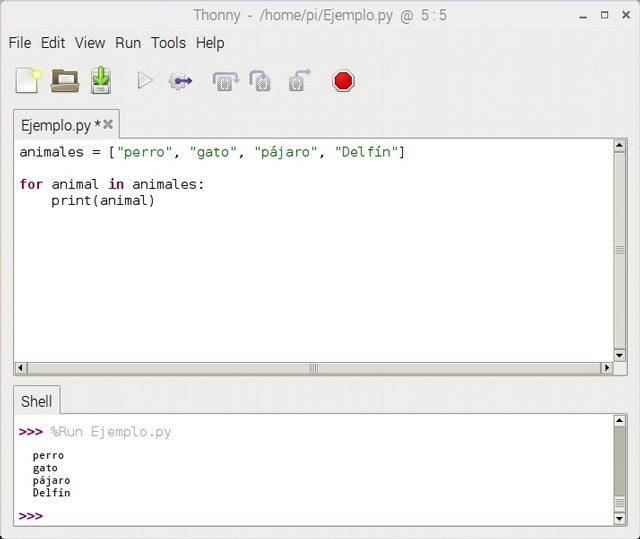Save the file with the green arrow icon
The image size is (640, 539).
click(101, 80)
